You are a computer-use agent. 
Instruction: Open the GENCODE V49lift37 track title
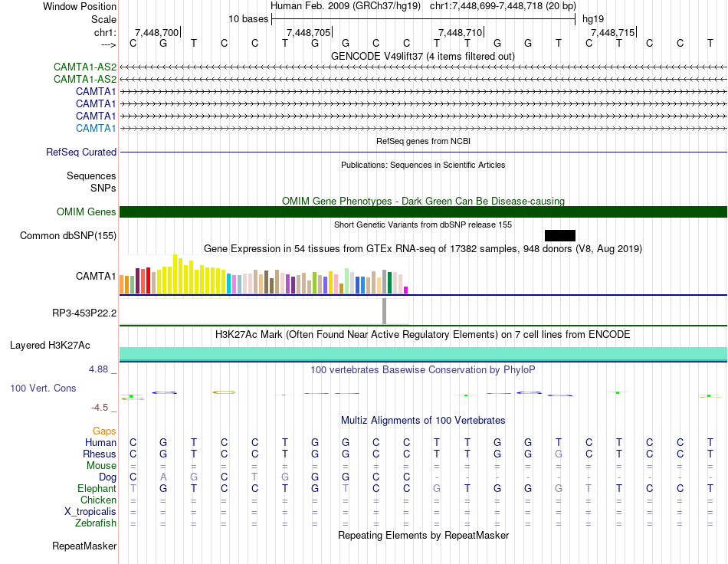pyautogui.click(x=422, y=56)
